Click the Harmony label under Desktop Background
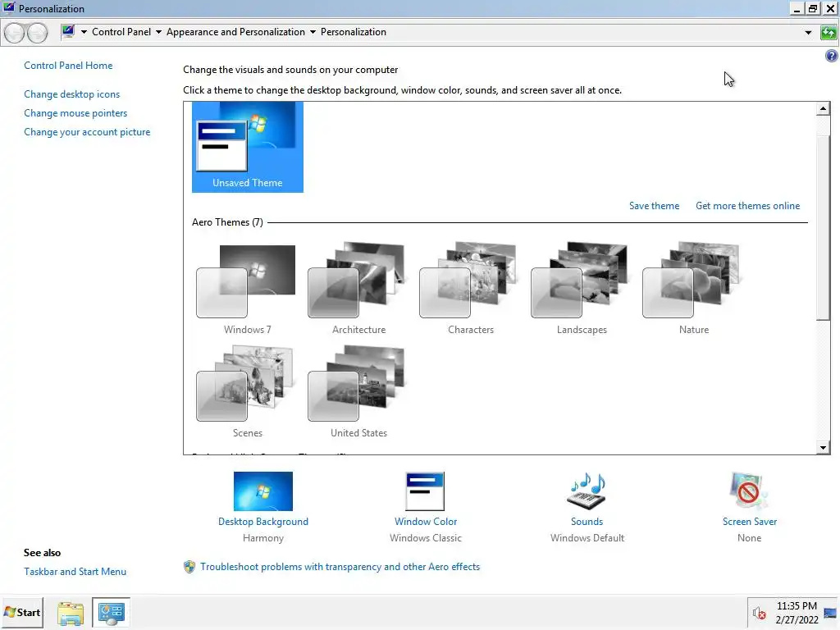 pos(263,538)
